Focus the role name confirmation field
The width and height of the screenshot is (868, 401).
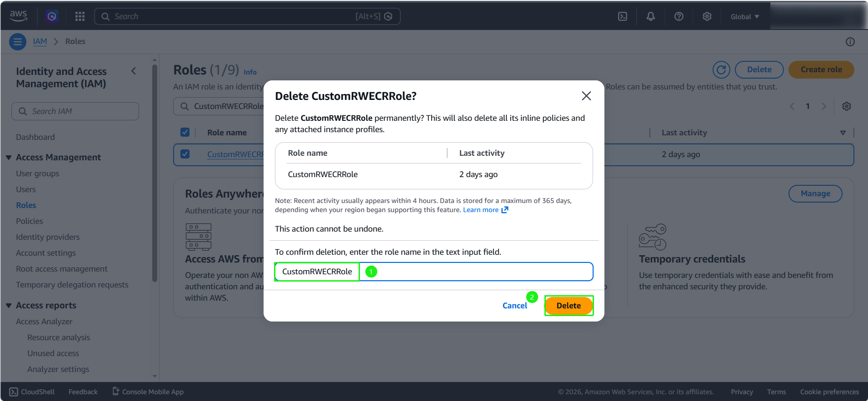point(434,272)
